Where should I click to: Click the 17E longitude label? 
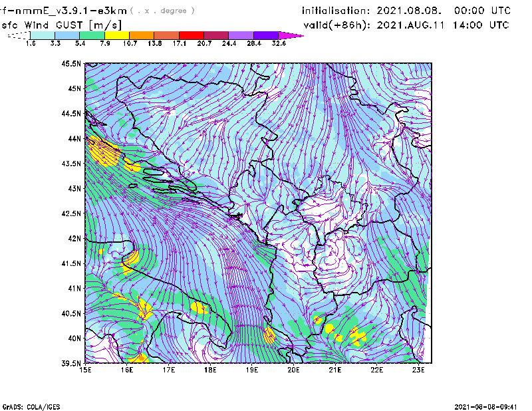(169, 370)
